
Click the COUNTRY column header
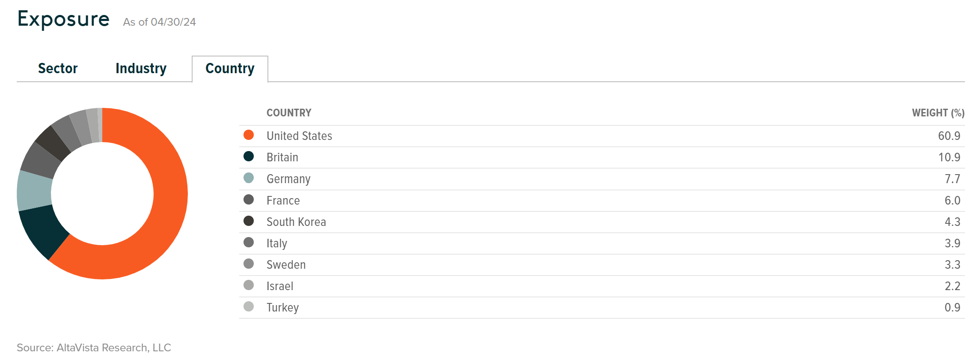point(289,113)
